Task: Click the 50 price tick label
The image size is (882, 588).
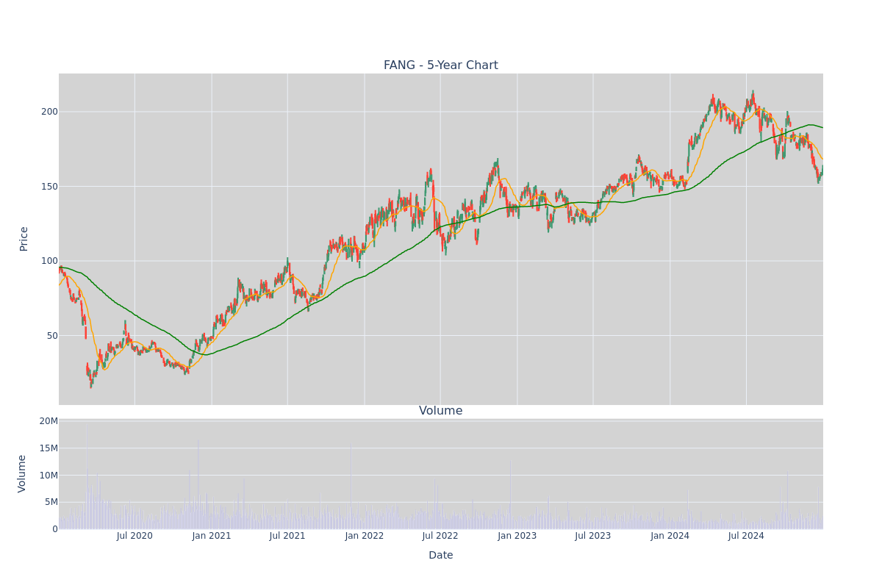Action: coord(52,335)
